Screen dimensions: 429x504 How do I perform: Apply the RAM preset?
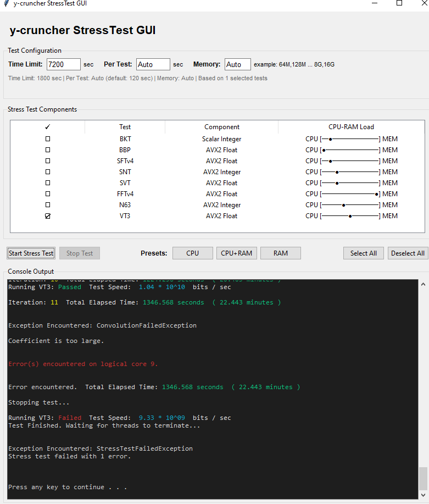coord(281,253)
